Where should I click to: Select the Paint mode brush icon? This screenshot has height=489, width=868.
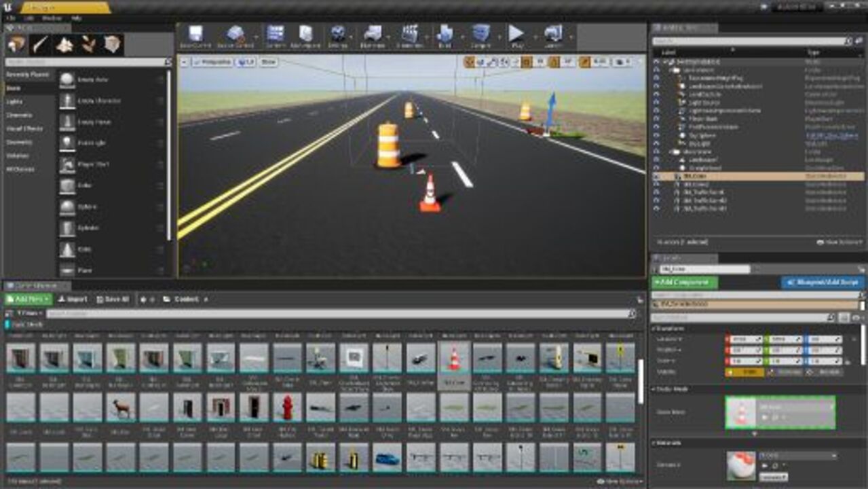pyautogui.click(x=40, y=45)
